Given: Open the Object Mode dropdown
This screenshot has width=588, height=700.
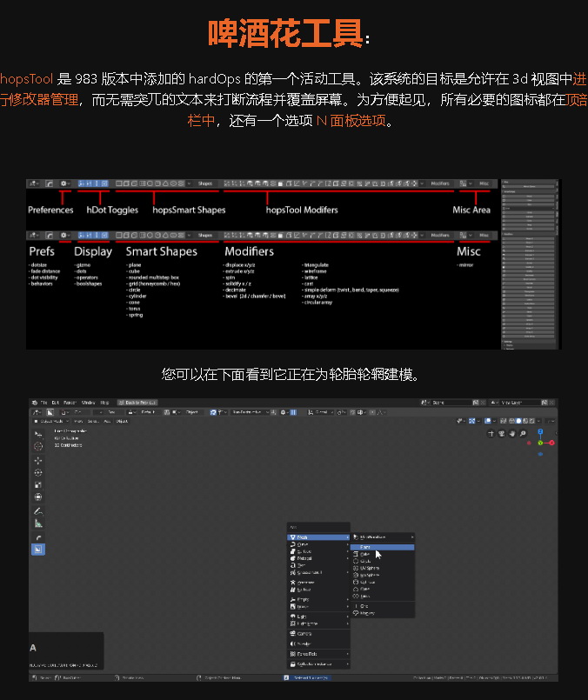Looking at the screenshot, I should pyautogui.click(x=51, y=421).
